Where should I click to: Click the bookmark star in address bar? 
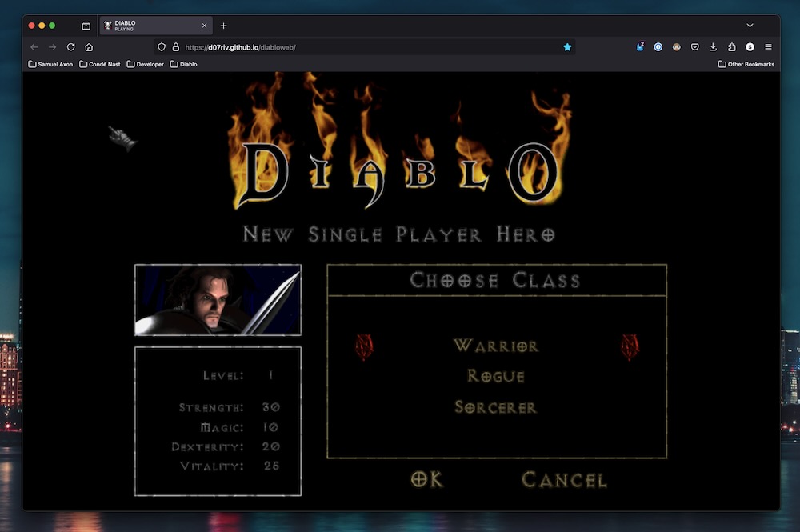[568, 46]
